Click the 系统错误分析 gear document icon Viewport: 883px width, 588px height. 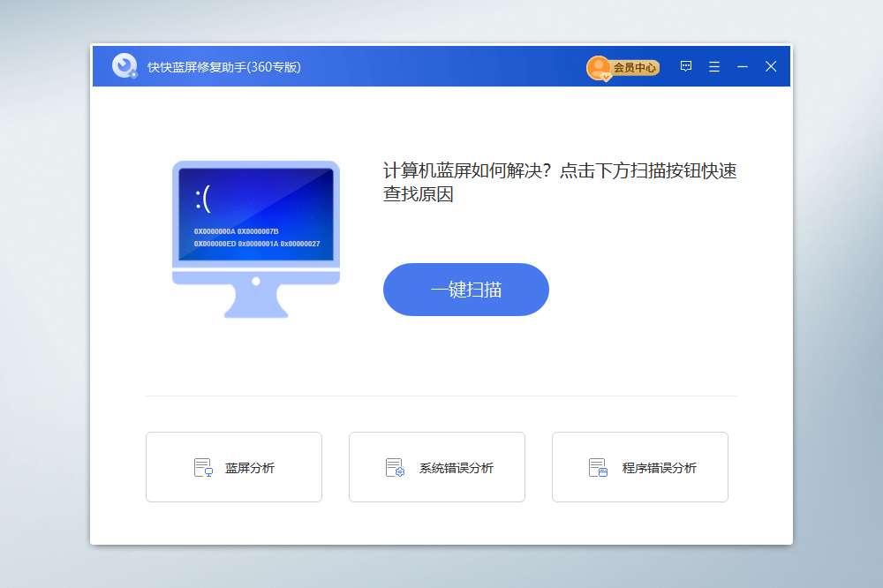(395, 468)
